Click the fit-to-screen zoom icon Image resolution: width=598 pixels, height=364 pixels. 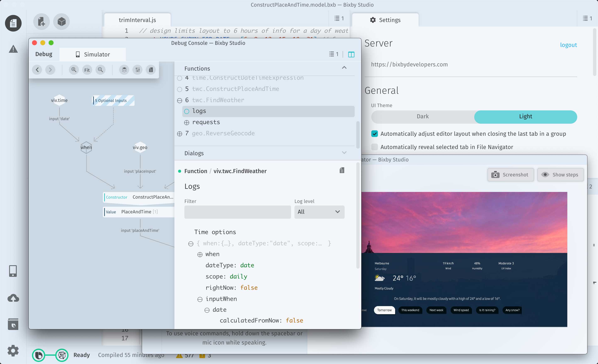click(88, 70)
